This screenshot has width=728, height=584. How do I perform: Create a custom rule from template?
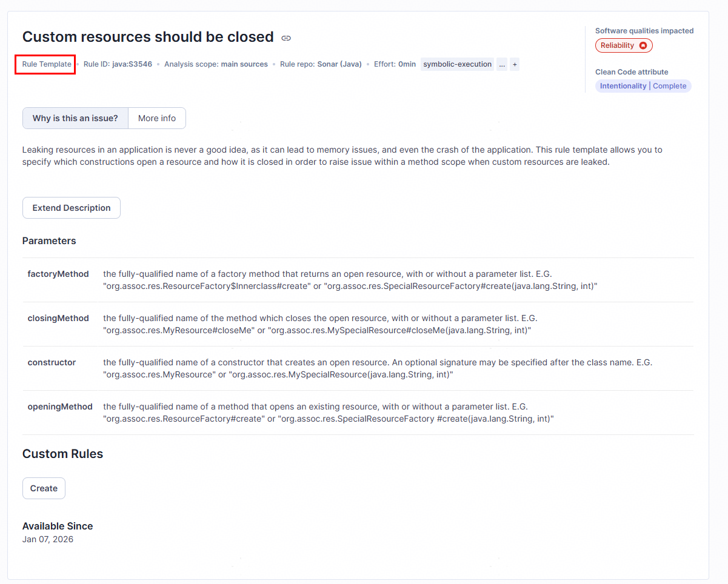[x=44, y=488]
